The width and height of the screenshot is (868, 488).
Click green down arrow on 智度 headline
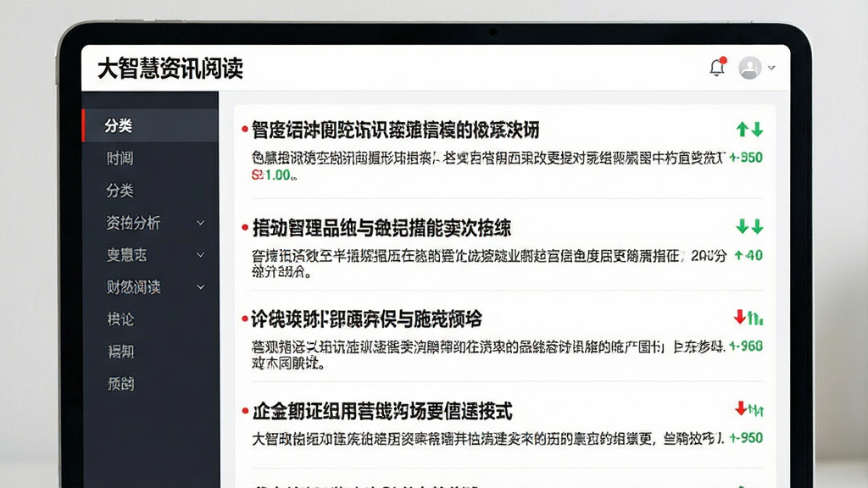(757, 130)
